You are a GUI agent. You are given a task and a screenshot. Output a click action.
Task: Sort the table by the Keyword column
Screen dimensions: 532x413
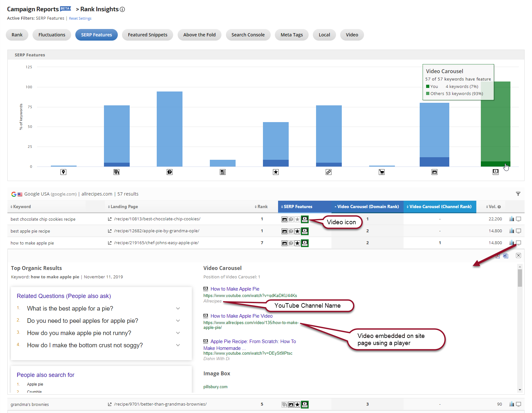[22, 207]
